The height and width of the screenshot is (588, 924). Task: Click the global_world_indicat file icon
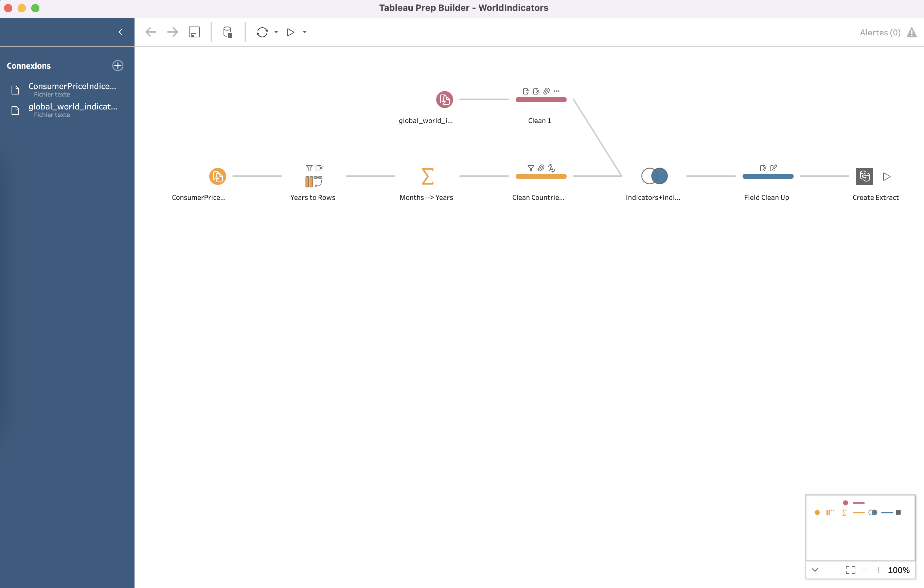pyautogui.click(x=15, y=110)
